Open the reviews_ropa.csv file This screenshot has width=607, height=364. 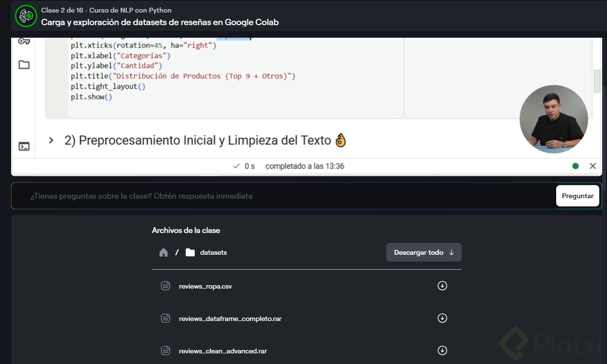205,286
